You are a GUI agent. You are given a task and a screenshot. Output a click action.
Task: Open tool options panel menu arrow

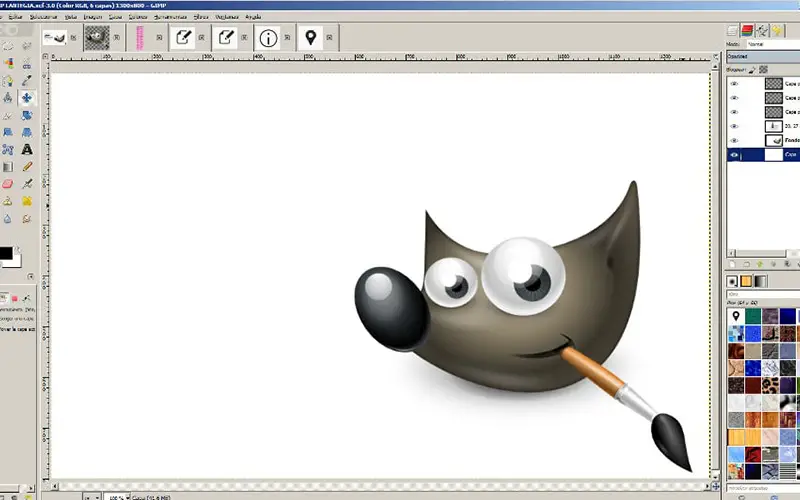pyautogui.click(x=31, y=277)
